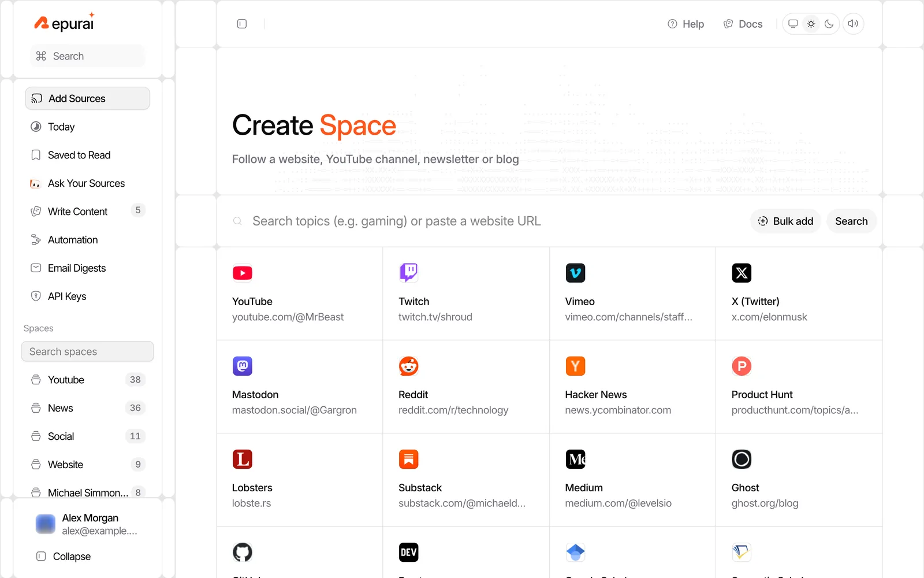The width and height of the screenshot is (924, 578).
Task: Collapse the sidebar
Action: tap(64, 556)
